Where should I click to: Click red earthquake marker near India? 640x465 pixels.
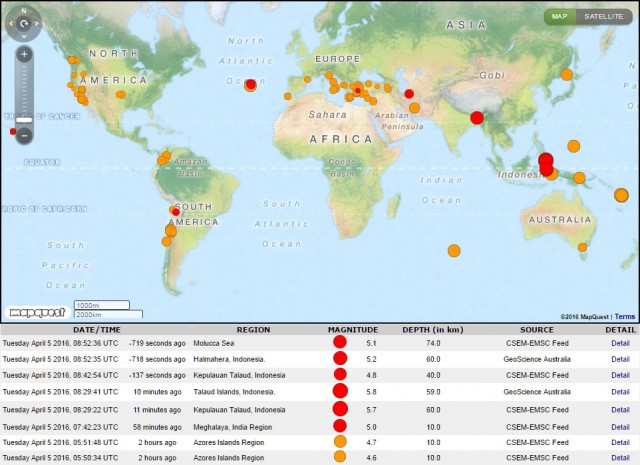[x=476, y=118]
